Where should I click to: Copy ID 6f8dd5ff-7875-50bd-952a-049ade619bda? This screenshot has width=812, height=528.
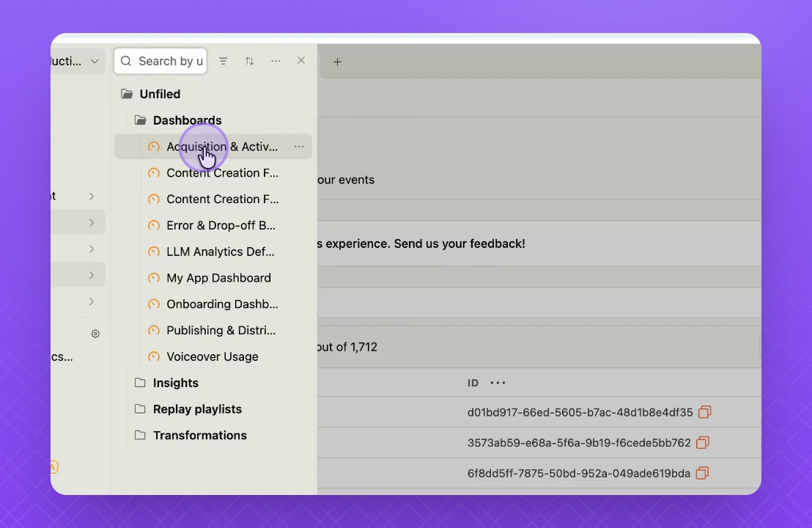[x=702, y=473]
